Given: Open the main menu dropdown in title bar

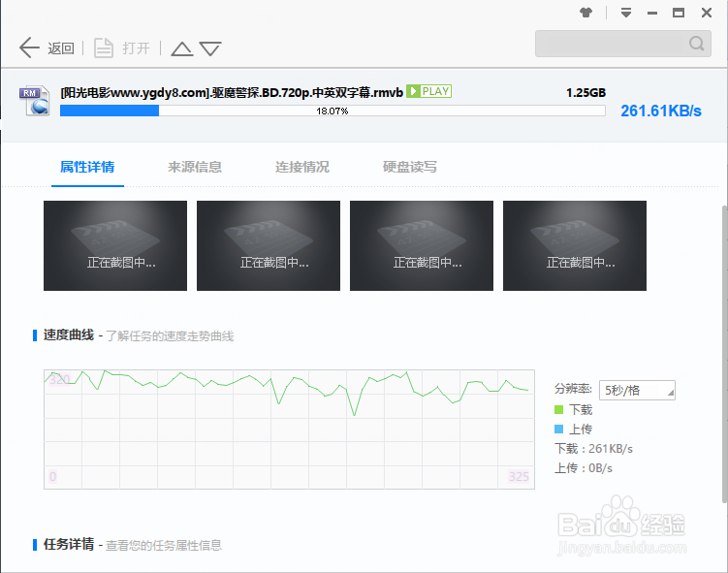Looking at the screenshot, I should tap(626, 13).
